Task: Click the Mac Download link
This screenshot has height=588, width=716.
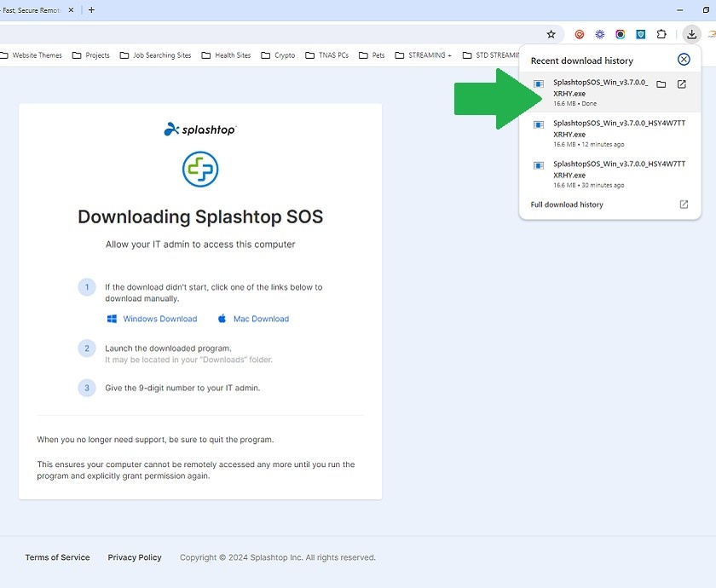Action: tap(261, 319)
